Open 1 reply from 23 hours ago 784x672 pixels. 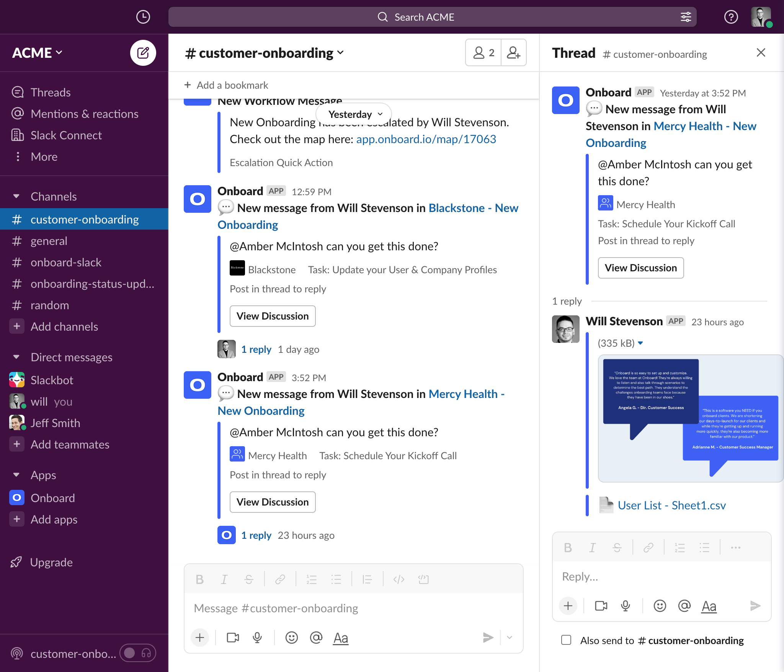(256, 535)
